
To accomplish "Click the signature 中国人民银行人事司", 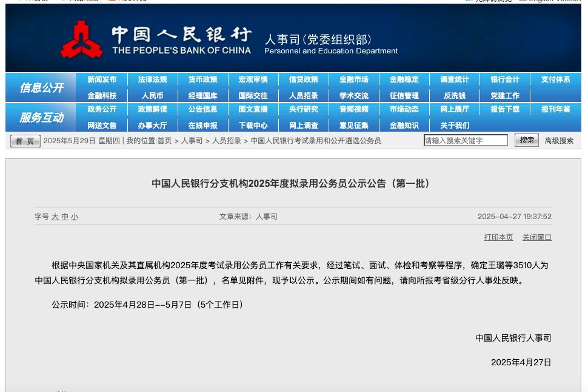I will (x=513, y=338).
